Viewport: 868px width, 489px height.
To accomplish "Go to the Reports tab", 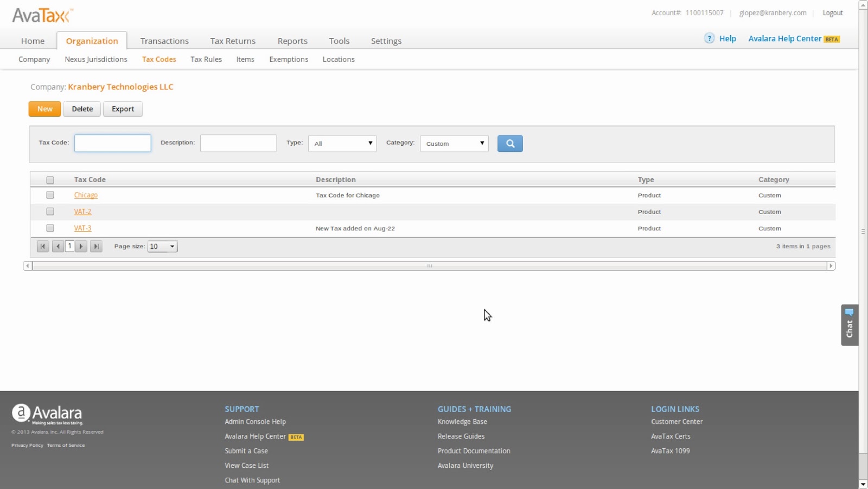I will (292, 41).
